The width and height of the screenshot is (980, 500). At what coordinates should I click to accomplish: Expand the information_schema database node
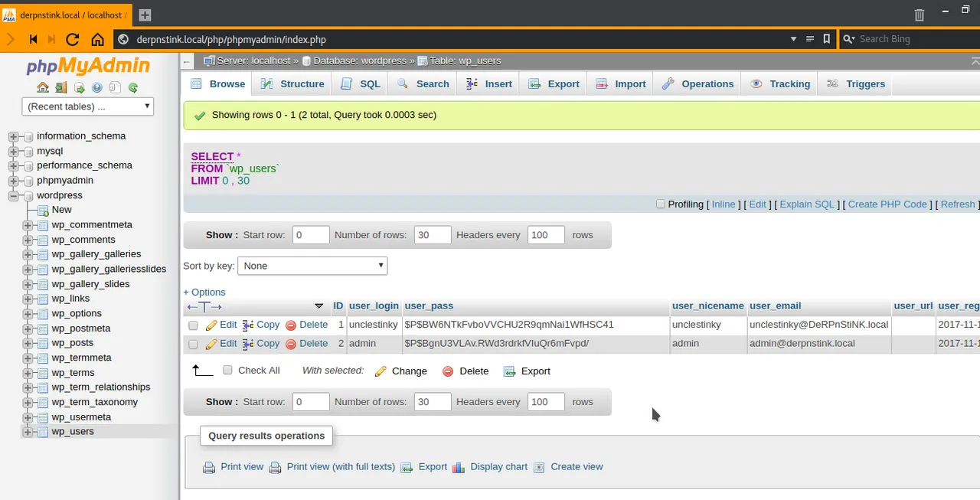coord(13,136)
